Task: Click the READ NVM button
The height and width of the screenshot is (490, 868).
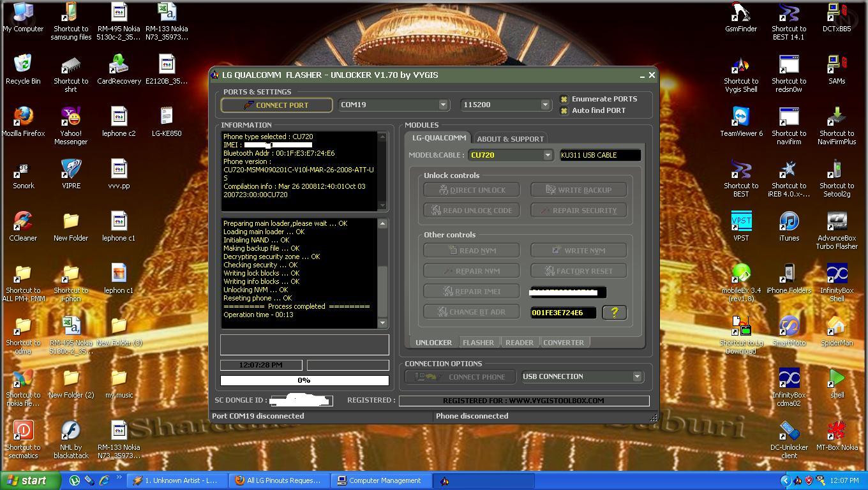Action: pyautogui.click(x=472, y=250)
